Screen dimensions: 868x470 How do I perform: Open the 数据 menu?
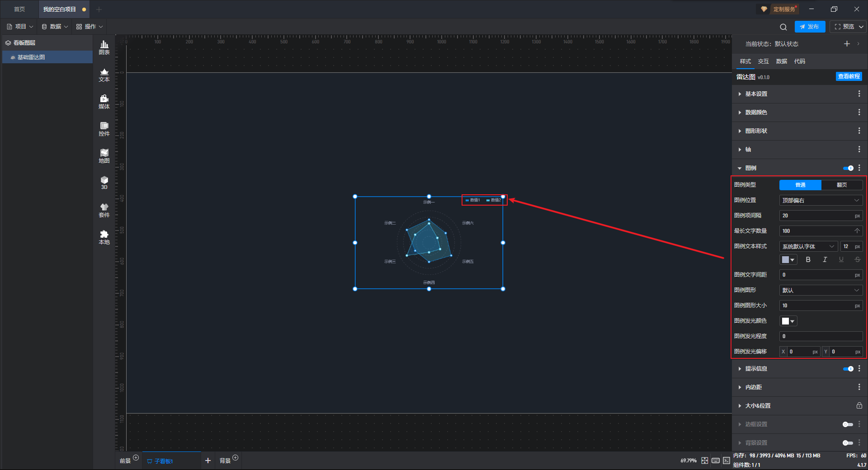point(55,27)
